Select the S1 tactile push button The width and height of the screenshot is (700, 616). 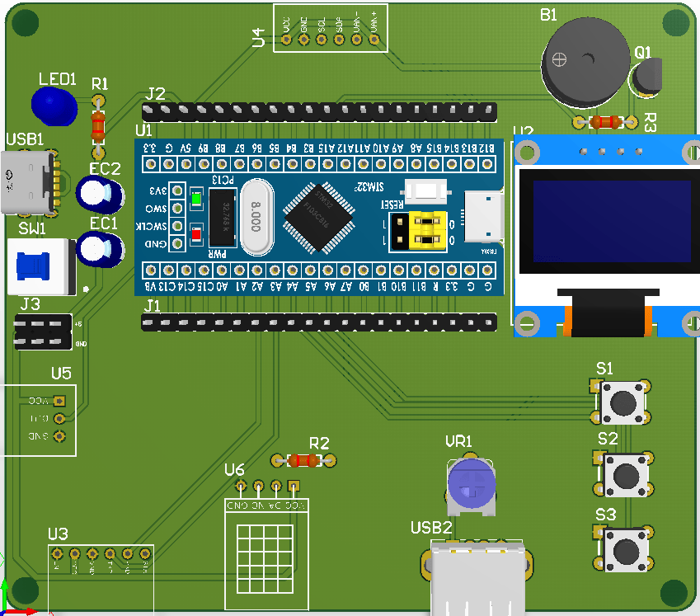622,402
